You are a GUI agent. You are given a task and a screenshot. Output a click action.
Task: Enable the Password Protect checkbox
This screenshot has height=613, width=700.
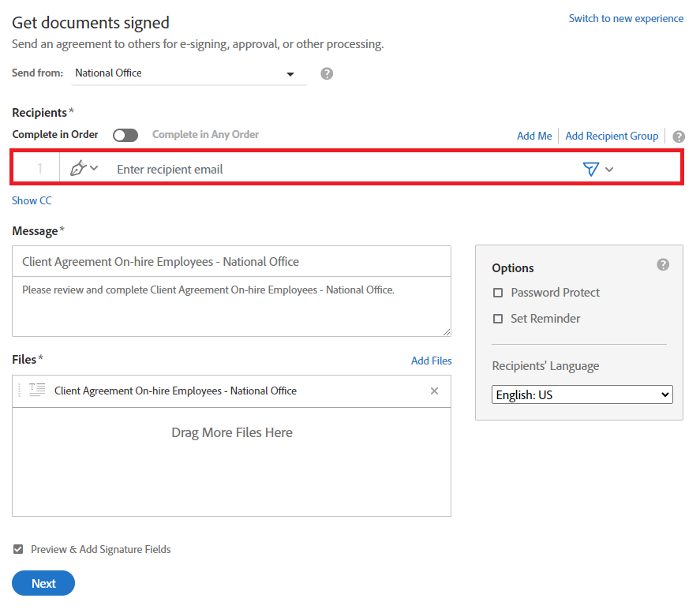498,293
